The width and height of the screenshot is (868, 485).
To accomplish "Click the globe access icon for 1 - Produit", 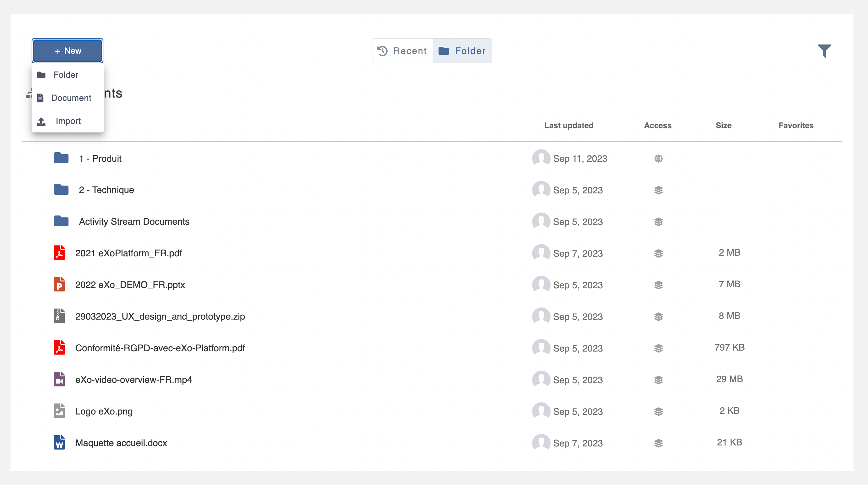I will pos(659,158).
